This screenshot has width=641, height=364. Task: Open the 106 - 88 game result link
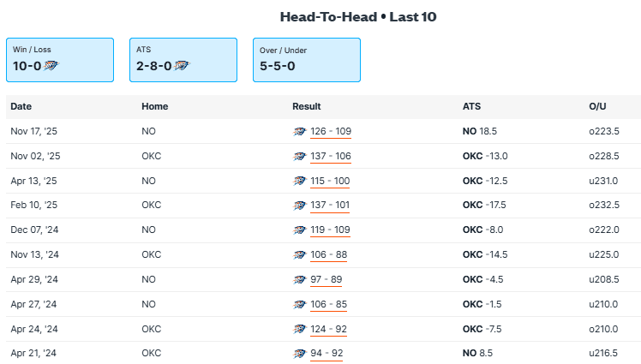328,255
